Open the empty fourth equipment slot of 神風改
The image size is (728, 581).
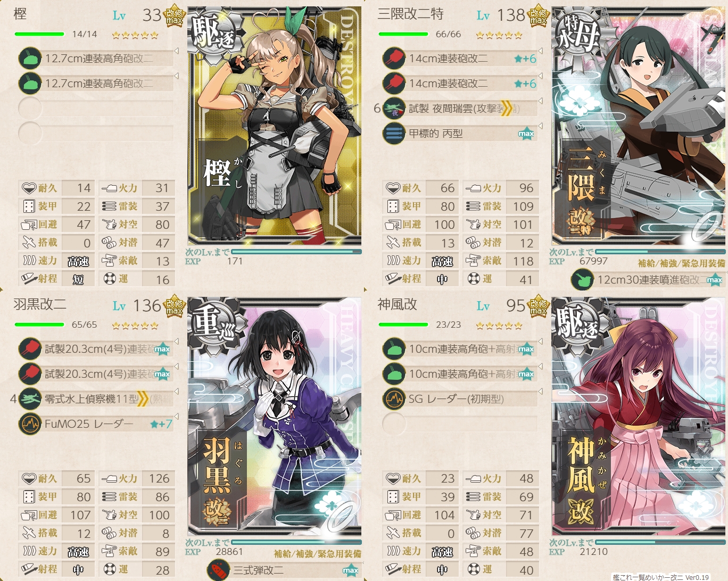point(460,424)
